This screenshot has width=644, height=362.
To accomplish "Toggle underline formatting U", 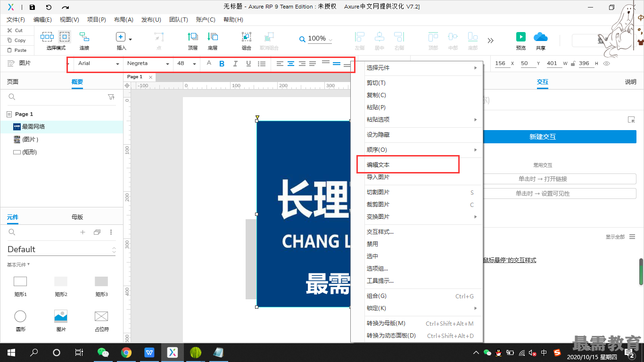I will (x=248, y=64).
